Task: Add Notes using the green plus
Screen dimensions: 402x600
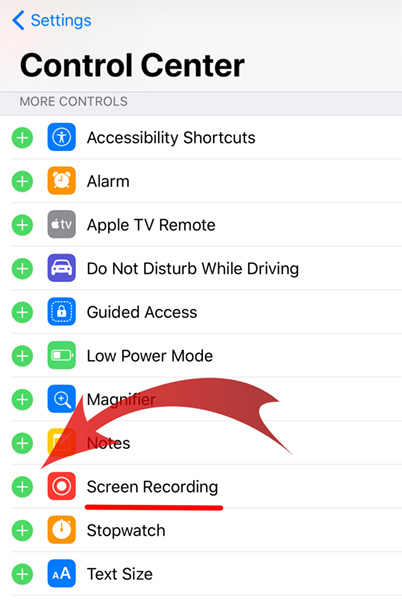Action: pos(22,443)
